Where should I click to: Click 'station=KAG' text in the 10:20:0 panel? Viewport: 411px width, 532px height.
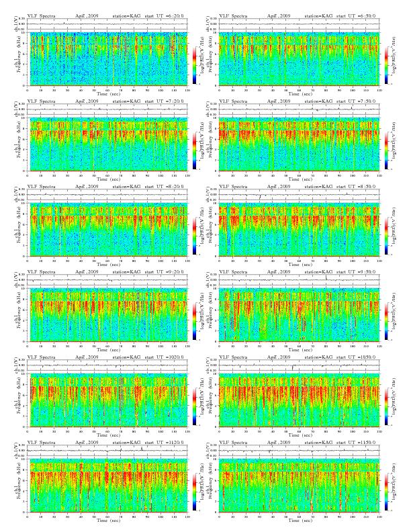pyautogui.click(x=126, y=357)
